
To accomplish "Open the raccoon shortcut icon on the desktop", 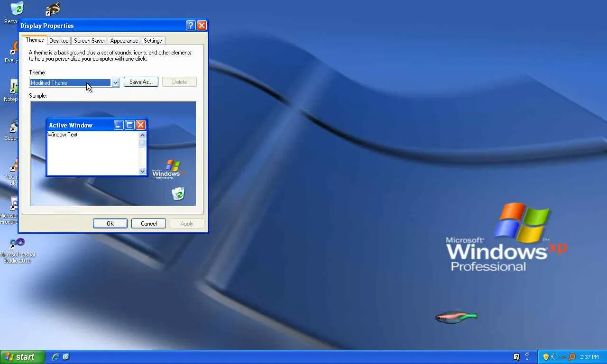I will (53, 9).
